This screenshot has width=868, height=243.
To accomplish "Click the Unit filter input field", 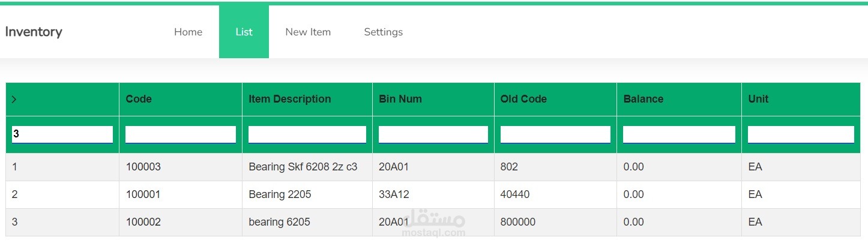I will [801, 134].
